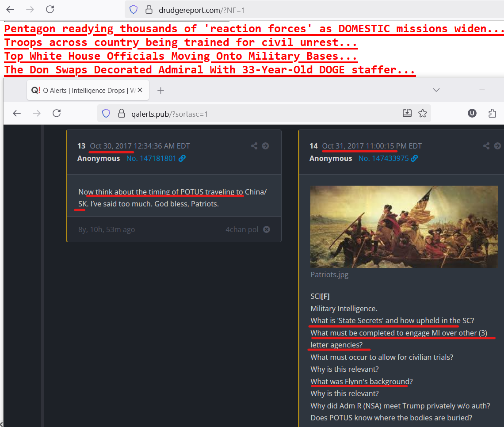
Task: View lock site info for qalerts.pub
Action: pyautogui.click(x=121, y=113)
